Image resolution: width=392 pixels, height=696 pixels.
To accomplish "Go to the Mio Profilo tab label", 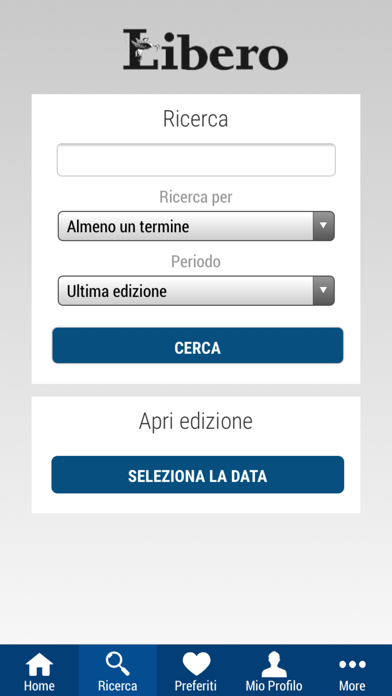I will pyautogui.click(x=274, y=685).
